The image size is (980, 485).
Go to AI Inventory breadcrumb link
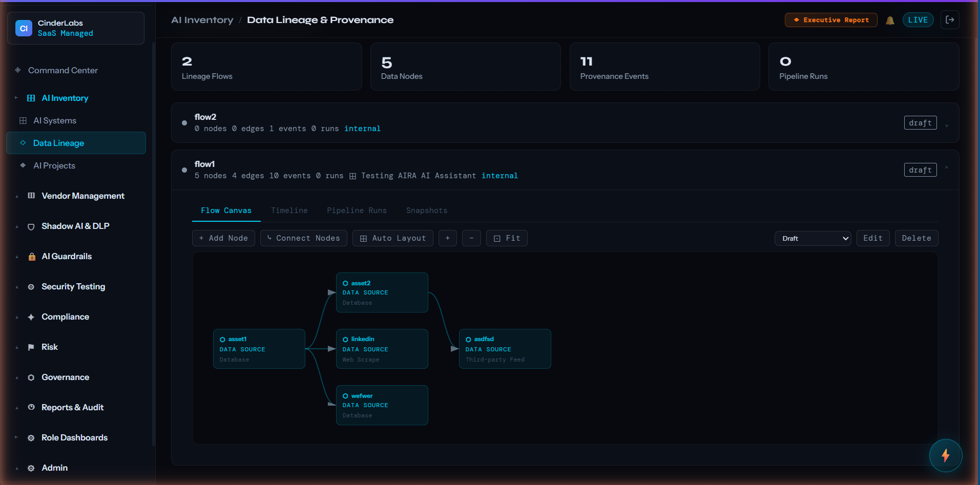[202, 20]
